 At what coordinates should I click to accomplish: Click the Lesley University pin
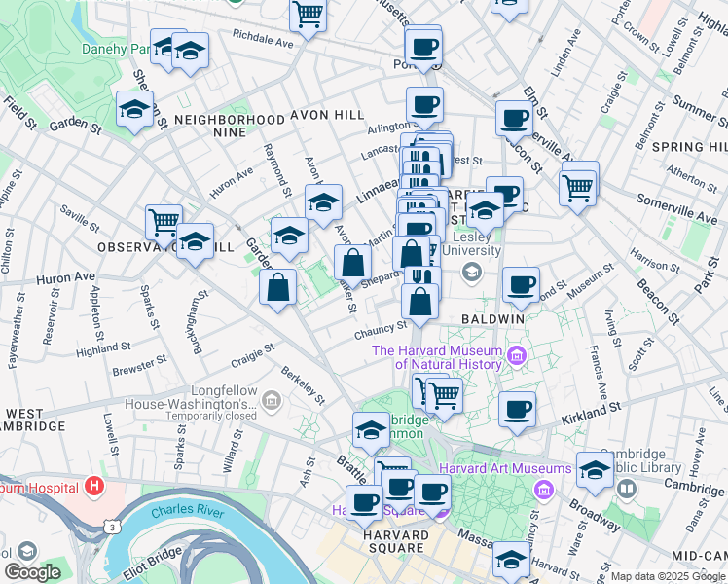tap(472, 272)
